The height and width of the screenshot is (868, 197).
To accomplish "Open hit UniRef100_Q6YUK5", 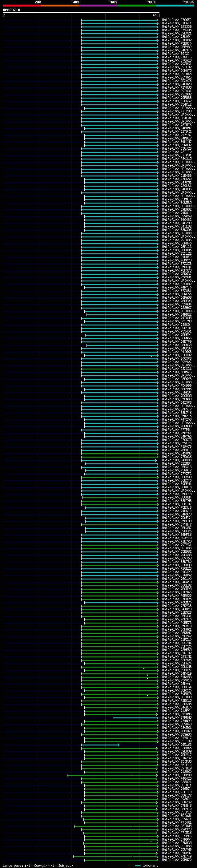I will pos(176,78).
